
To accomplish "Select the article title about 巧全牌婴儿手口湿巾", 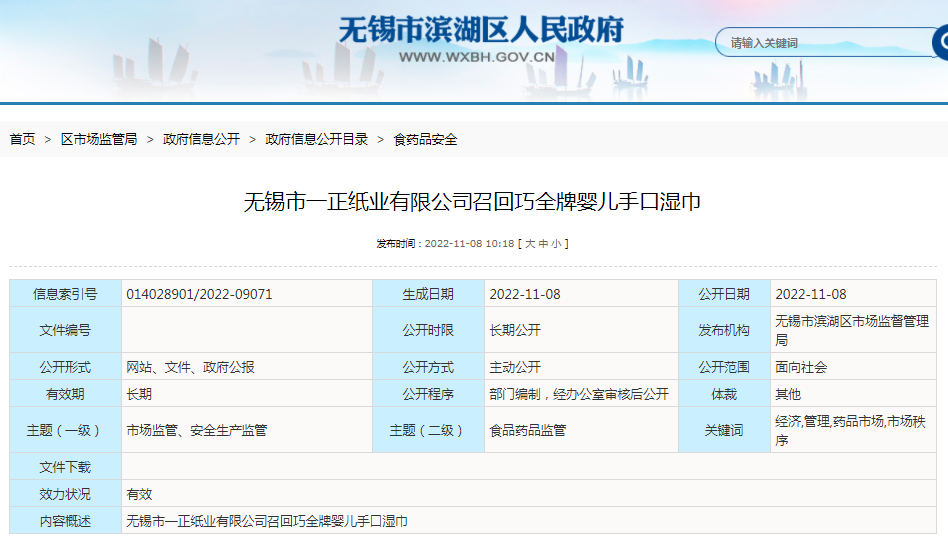I will (472, 201).
